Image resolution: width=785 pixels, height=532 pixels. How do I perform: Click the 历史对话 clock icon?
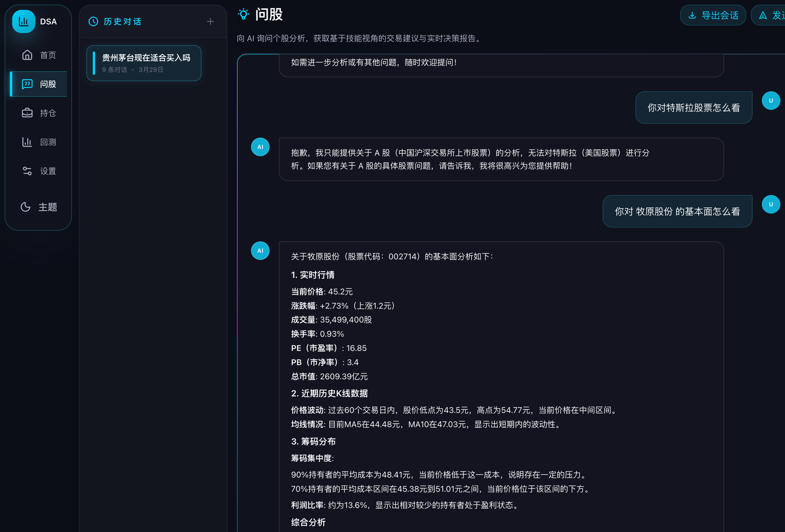pos(93,22)
